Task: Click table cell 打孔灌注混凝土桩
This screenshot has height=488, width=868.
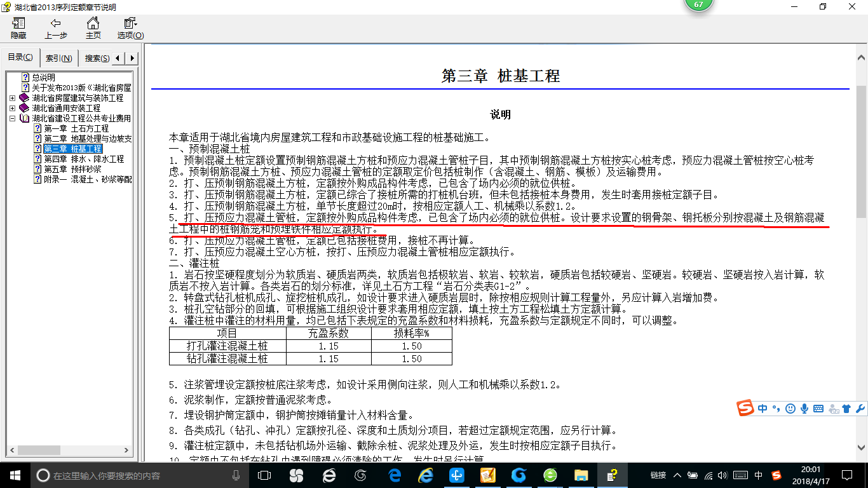Action: pyautogui.click(x=227, y=346)
